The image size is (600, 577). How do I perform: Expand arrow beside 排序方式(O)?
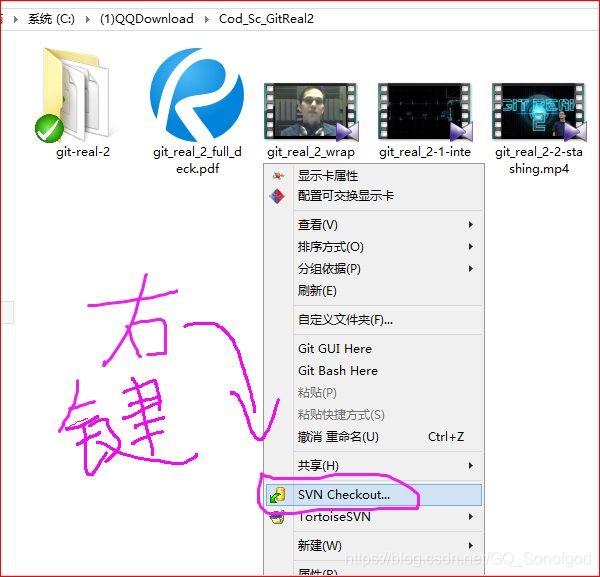pyautogui.click(x=471, y=247)
